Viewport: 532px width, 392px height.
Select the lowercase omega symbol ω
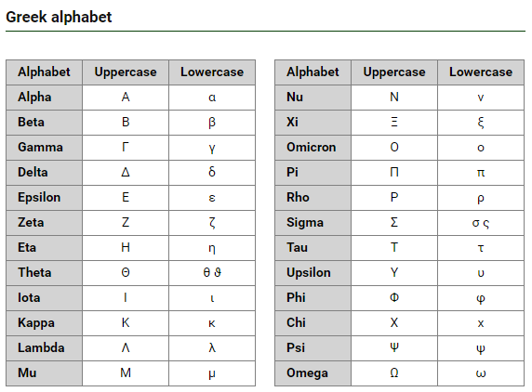pos(481,373)
